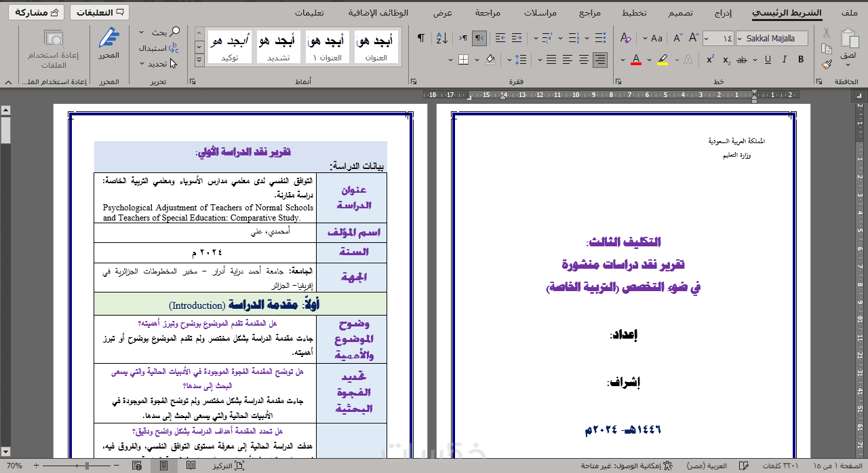Click the Paste clipboard icon
Screen dimensions: 868x473
(x=849, y=39)
